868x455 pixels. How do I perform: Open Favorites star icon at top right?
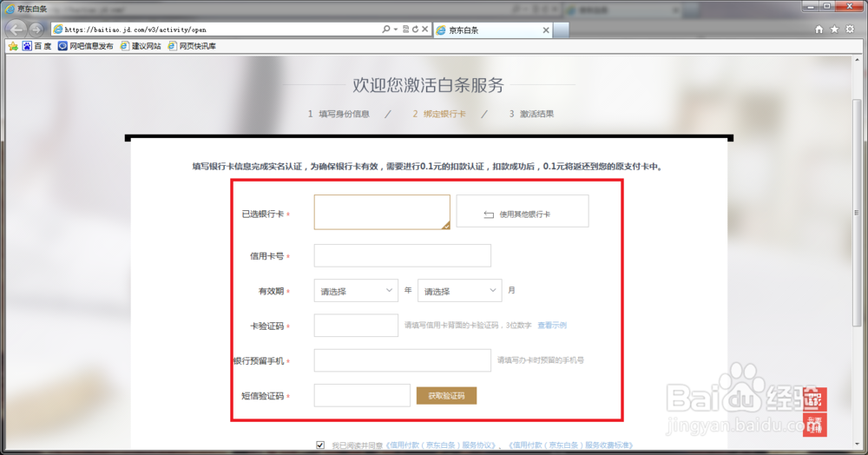point(834,30)
